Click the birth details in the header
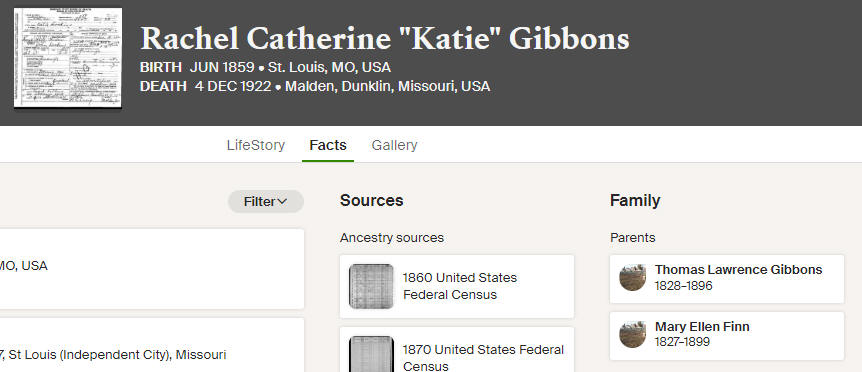This screenshot has height=372, width=862. (x=266, y=68)
